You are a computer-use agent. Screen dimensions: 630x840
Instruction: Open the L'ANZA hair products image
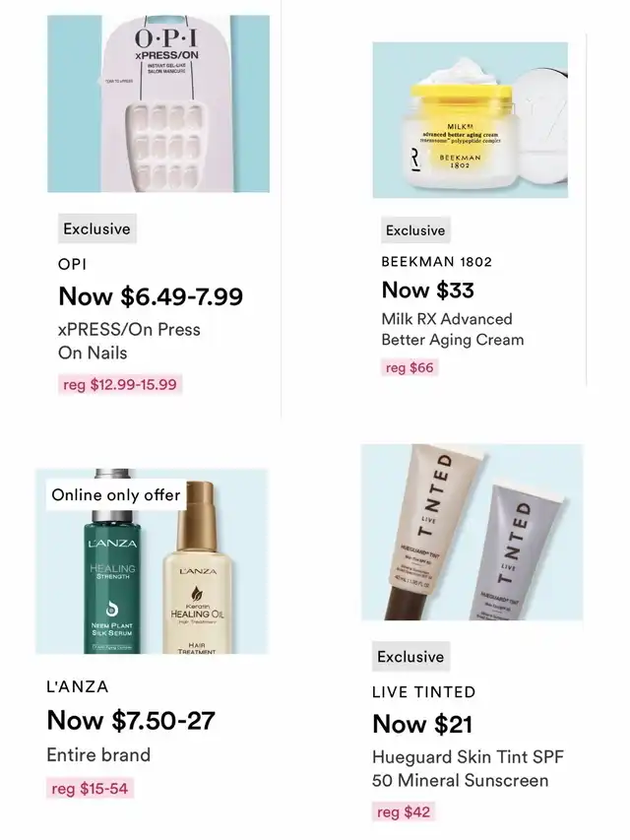153,561
